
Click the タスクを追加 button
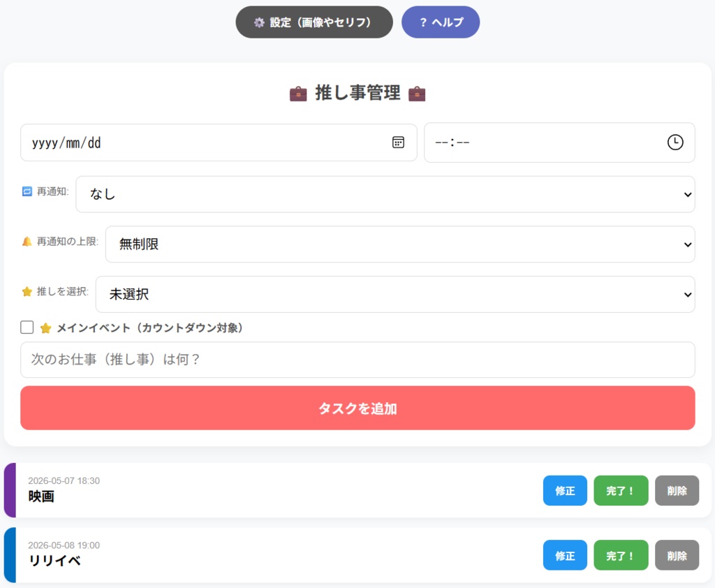[x=357, y=409]
